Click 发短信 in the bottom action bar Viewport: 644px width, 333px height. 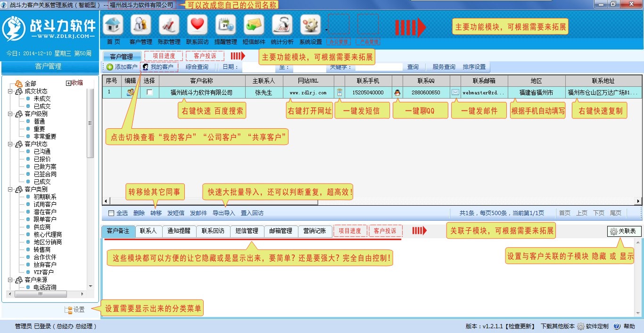pos(176,213)
